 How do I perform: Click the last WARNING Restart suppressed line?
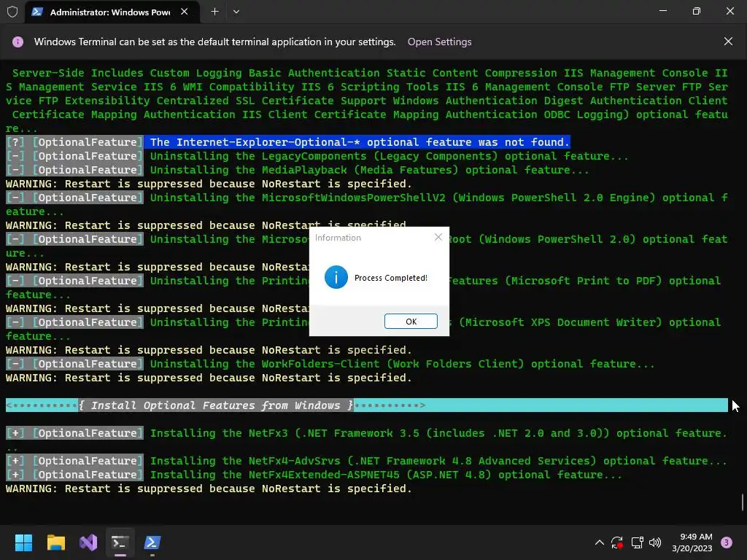[209, 489]
